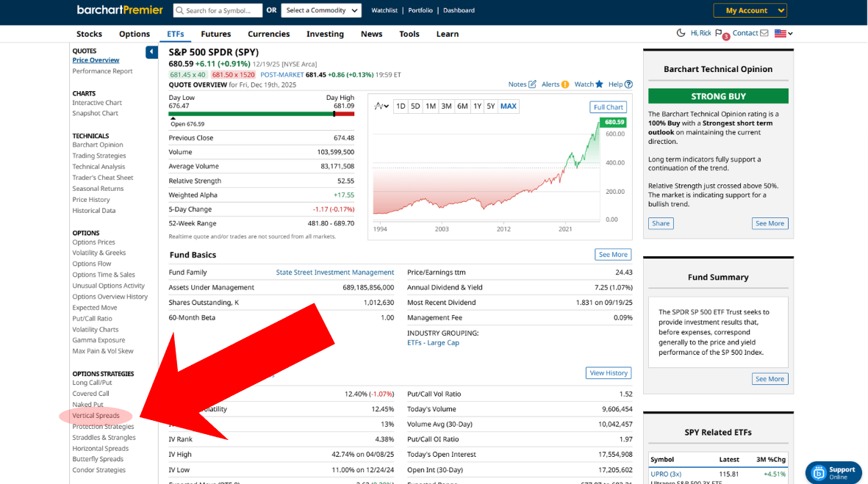Open the Learn menu
The height and width of the screenshot is (484, 868).
click(x=448, y=34)
